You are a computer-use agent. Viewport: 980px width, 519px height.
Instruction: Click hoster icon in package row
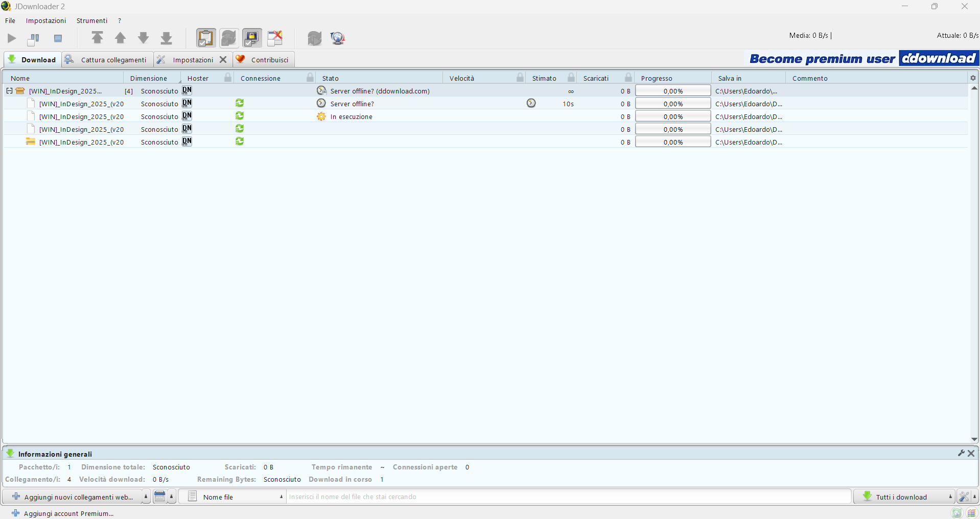187,90
